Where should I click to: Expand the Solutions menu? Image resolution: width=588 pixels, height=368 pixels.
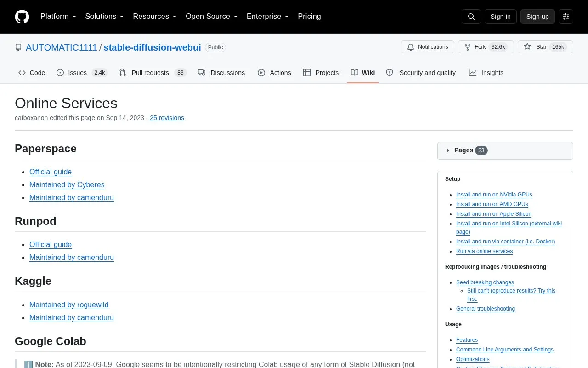pyautogui.click(x=104, y=17)
